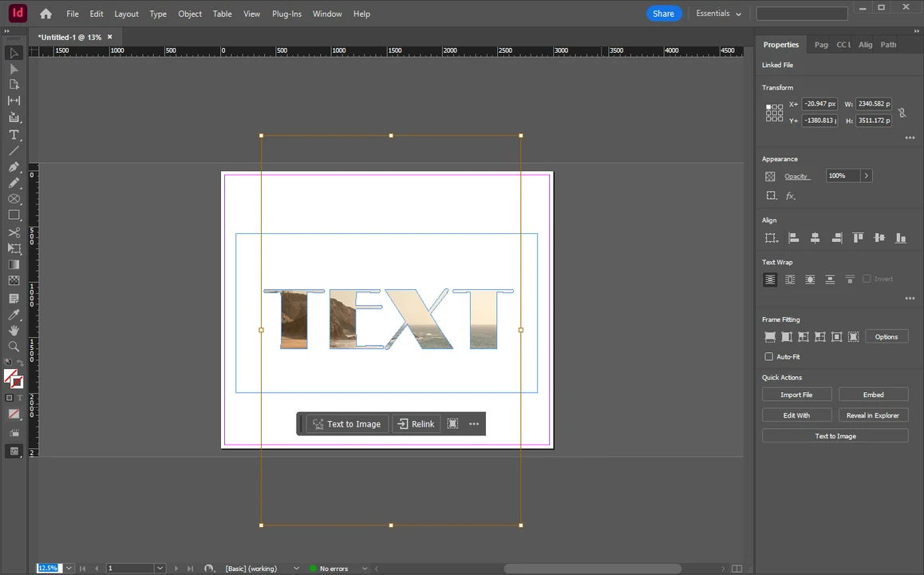924x575 pixels.
Task: Select jump to next column wrap
Action: [850, 280]
